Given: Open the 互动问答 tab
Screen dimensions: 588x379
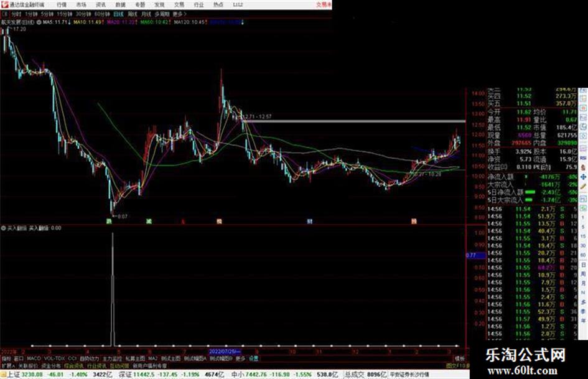Looking at the screenshot, I should (119, 365).
